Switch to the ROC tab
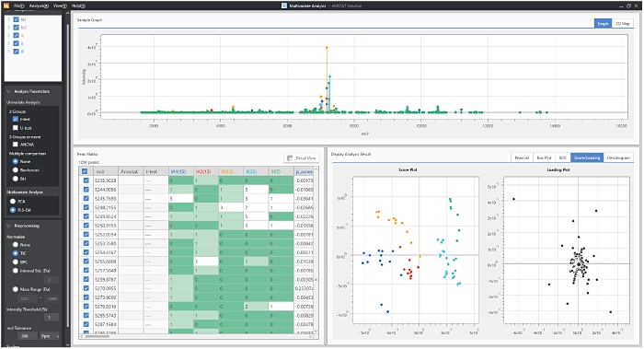The width and height of the screenshot is (644, 349). point(563,157)
